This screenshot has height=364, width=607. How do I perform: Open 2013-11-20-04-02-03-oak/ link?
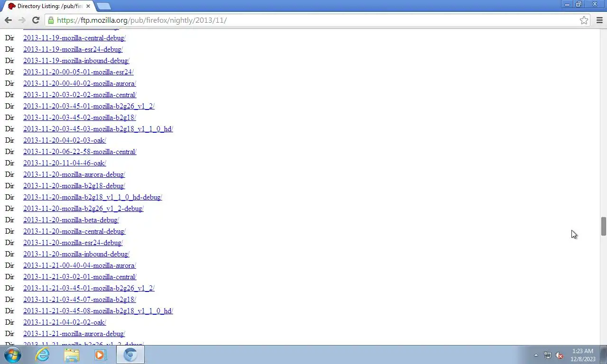64,140
